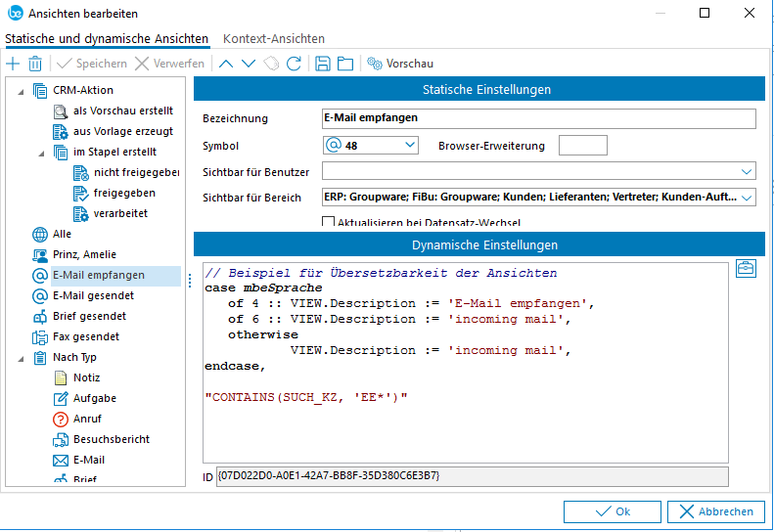Viewport: 774px width, 532px height.
Task: Move the view up with the arrow
Action: tap(226, 64)
